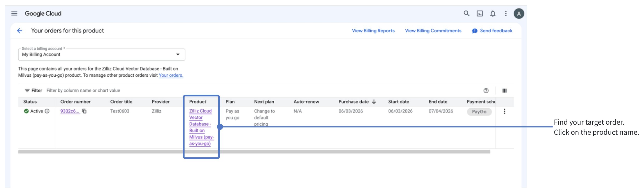Sort by the Plan column header
This screenshot has height=193, width=644.
click(230, 102)
